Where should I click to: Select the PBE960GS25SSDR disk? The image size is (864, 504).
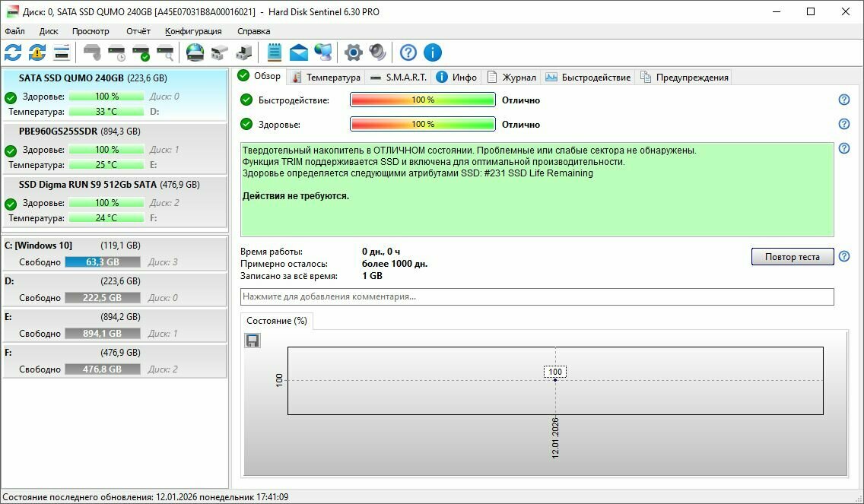pyautogui.click(x=115, y=148)
